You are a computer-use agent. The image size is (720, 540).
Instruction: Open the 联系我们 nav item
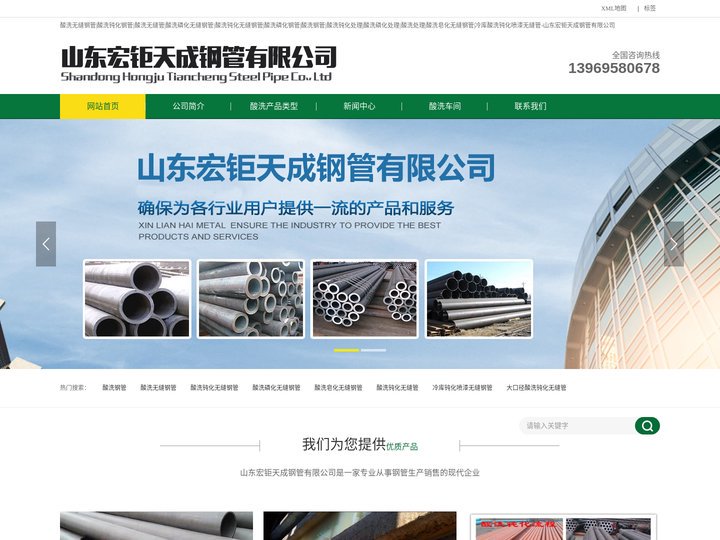(530, 106)
